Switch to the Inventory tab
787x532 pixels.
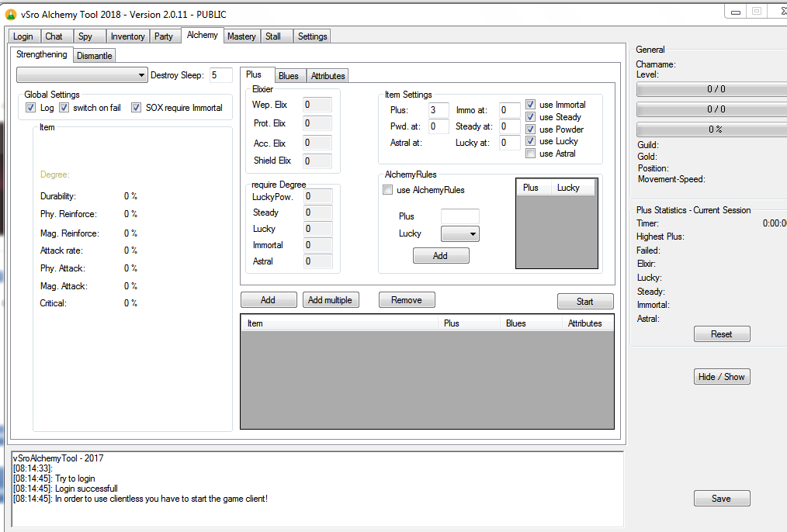pyautogui.click(x=127, y=36)
